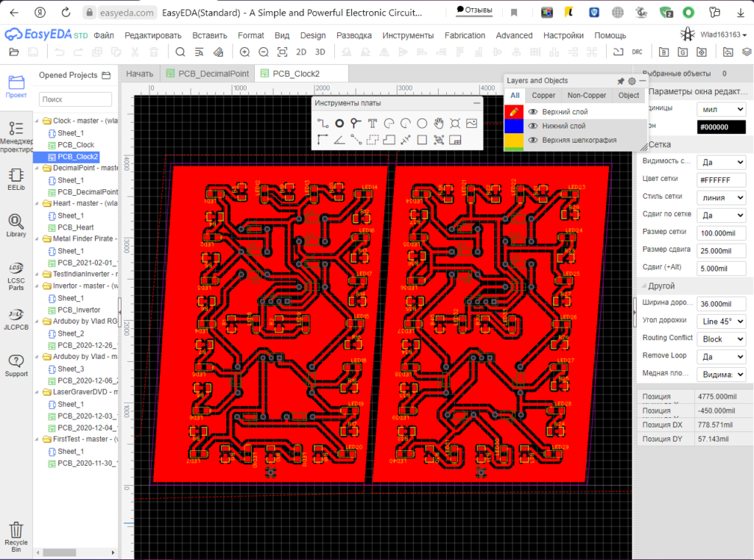Open the Routing Conflict dropdown
The image size is (754, 560).
(721, 339)
